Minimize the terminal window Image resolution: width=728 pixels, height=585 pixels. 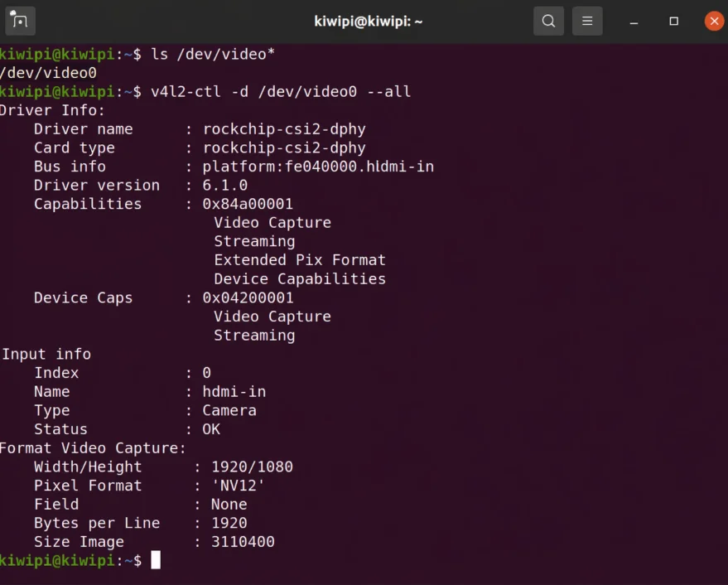click(635, 21)
